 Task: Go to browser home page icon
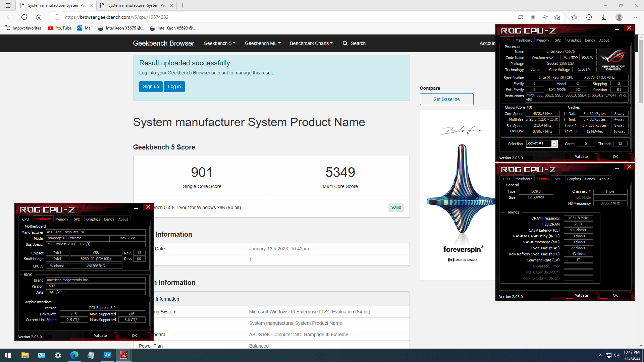coord(39,17)
